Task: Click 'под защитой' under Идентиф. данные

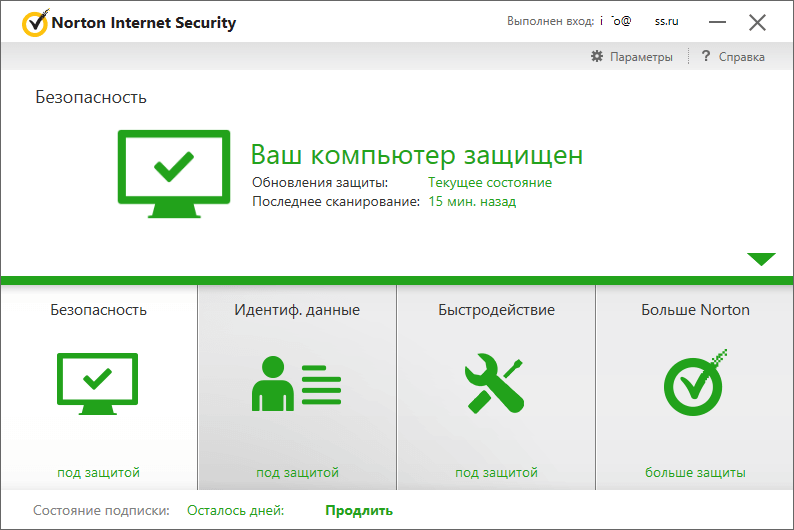Action: point(297,472)
